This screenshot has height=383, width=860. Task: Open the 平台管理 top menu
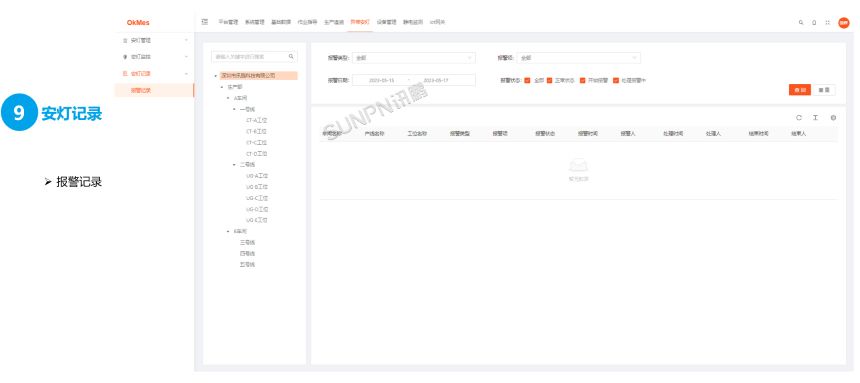[x=228, y=22]
